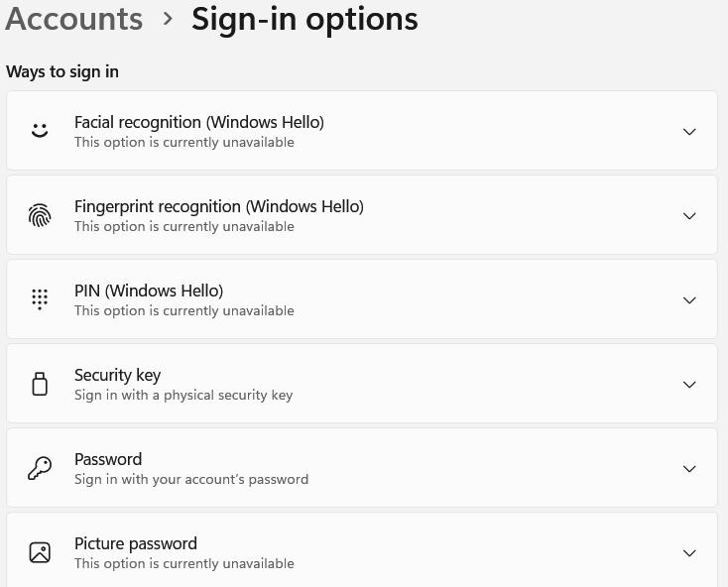Expand the PIN (Windows Hello) chevron
Viewport: 728px width, 587px height.
(689, 300)
